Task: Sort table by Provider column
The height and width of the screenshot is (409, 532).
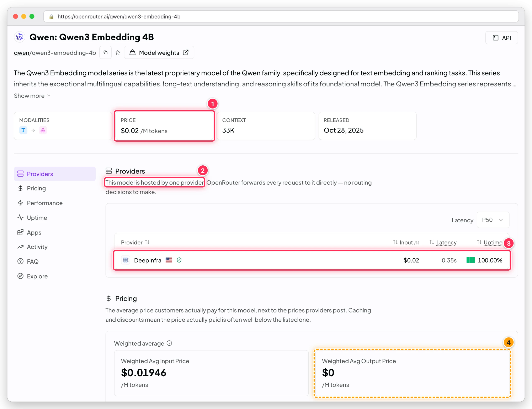Action: point(135,242)
